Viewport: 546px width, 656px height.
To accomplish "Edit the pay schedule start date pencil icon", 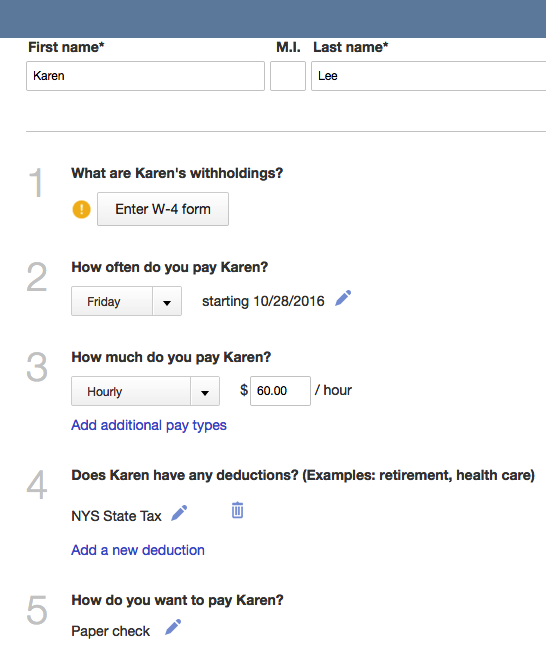I will click(x=343, y=298).
